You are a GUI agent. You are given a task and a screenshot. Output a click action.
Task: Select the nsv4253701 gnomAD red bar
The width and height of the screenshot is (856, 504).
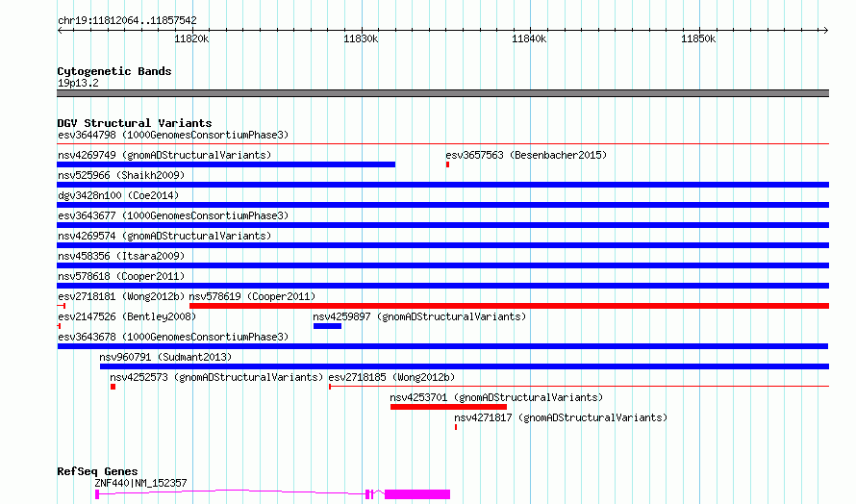coord(449,407)
